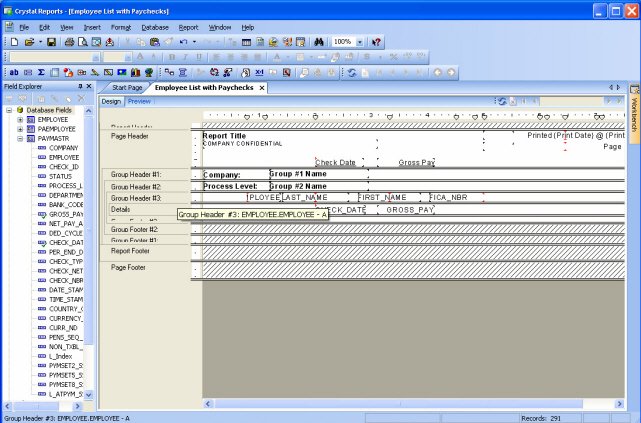The image size is (641, 423).
Task: Create a new report with New icon
Action: [x=14, y=42]
